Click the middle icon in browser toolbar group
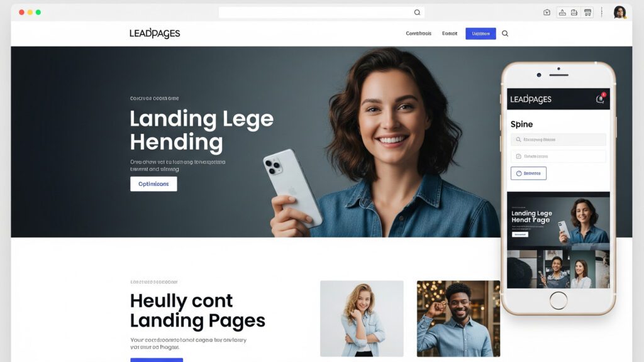 [x=574, y=13]
